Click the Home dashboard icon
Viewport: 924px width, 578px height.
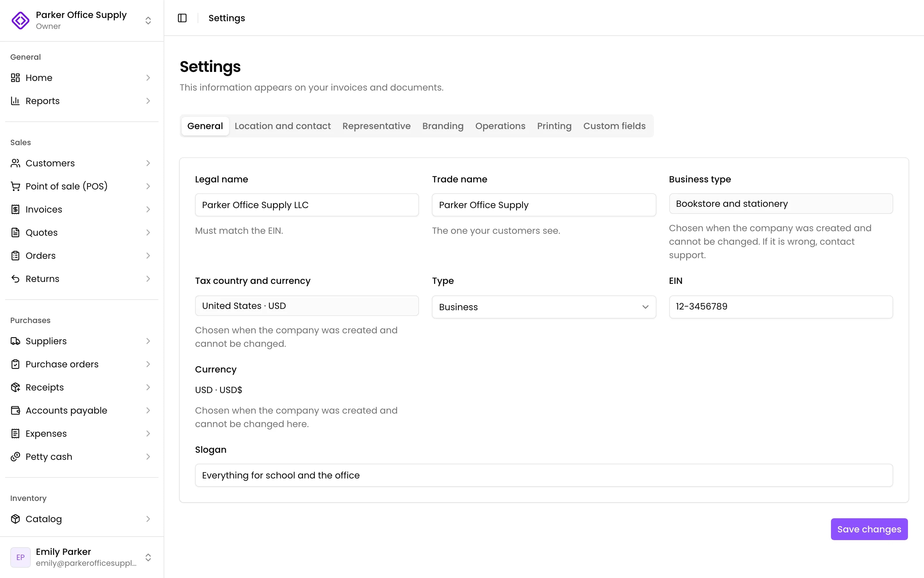click(15, 78)
